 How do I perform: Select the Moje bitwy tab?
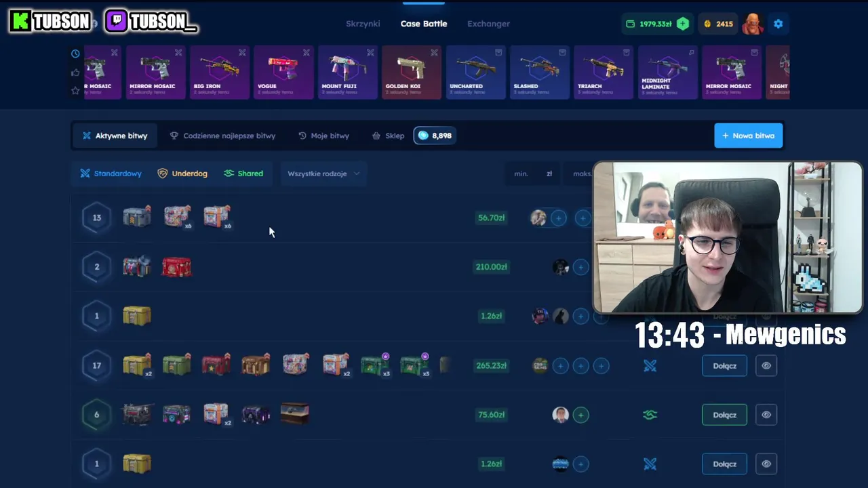323,136
